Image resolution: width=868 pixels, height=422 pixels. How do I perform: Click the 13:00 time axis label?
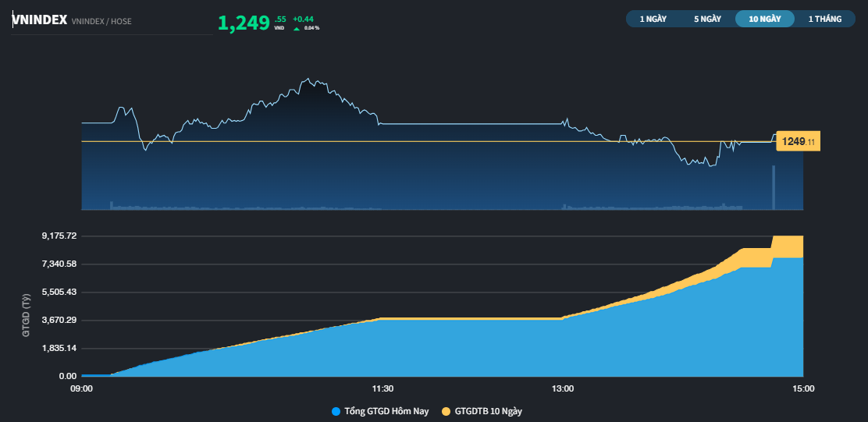click(x=562, y=388)
